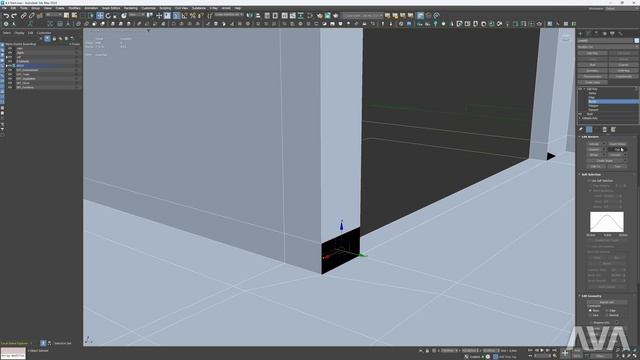Activate the Select and Move tool

coord(100,16)
